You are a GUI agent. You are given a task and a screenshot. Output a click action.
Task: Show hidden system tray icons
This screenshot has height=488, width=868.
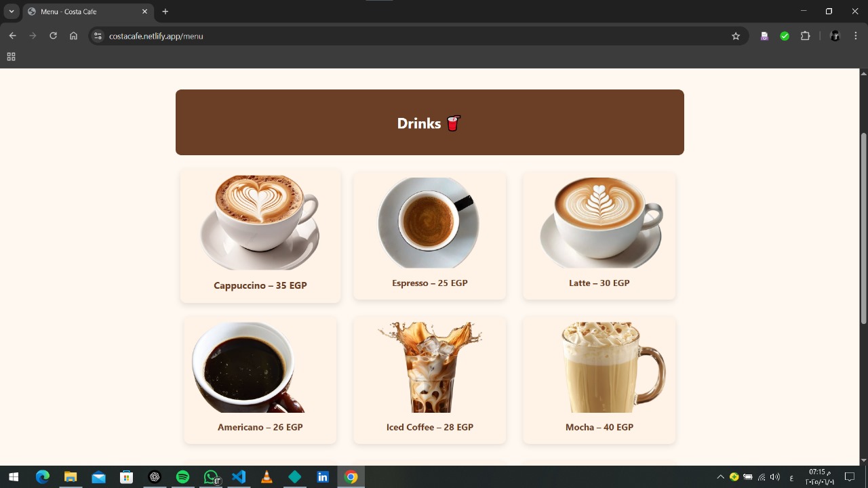[720, 477]
